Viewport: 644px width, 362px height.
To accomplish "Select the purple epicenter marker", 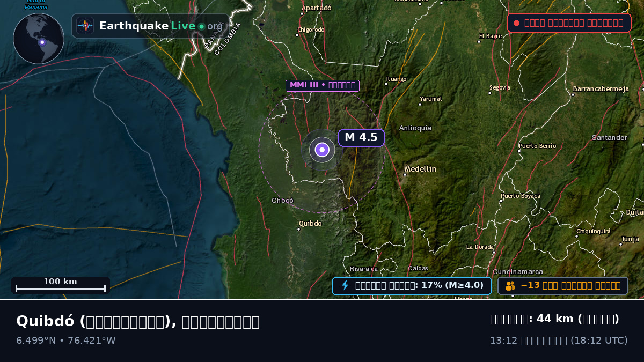I will coord(322,150).
